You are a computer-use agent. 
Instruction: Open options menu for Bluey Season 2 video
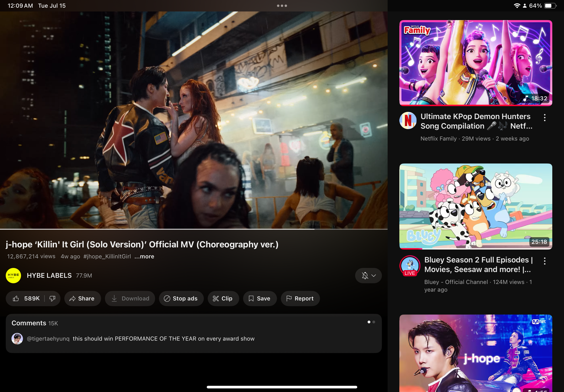pyautogui.click(x=544, y=261)
